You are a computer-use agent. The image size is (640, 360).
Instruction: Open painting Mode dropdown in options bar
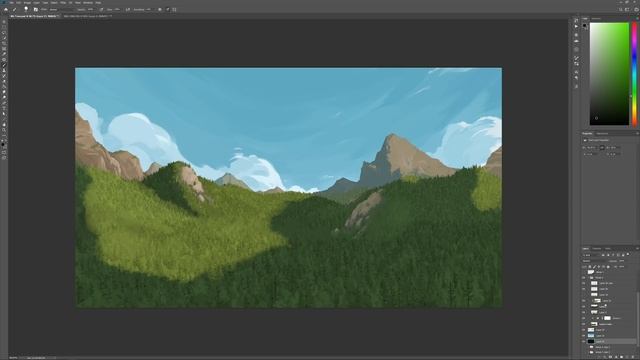pos(61,9)
